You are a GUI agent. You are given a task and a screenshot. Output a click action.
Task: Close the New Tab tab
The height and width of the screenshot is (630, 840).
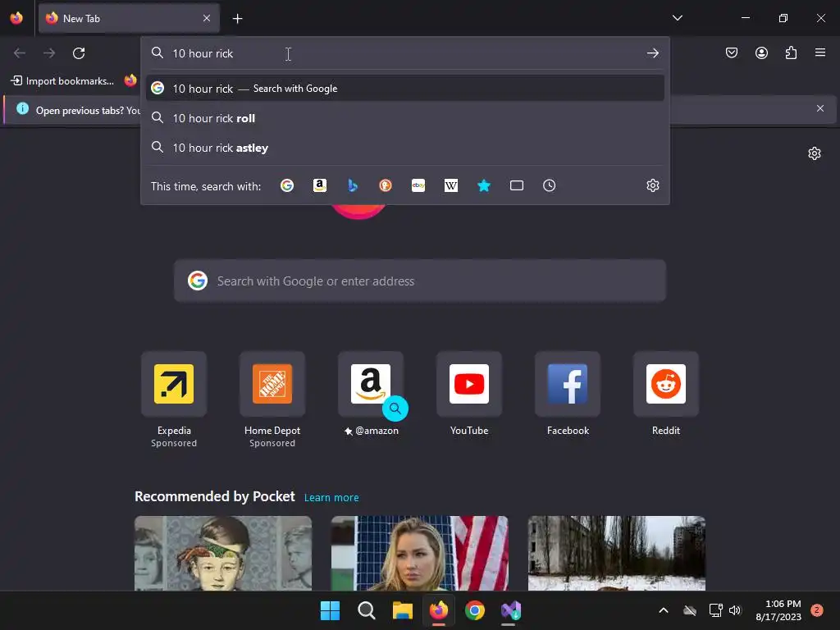pos(207,18)
